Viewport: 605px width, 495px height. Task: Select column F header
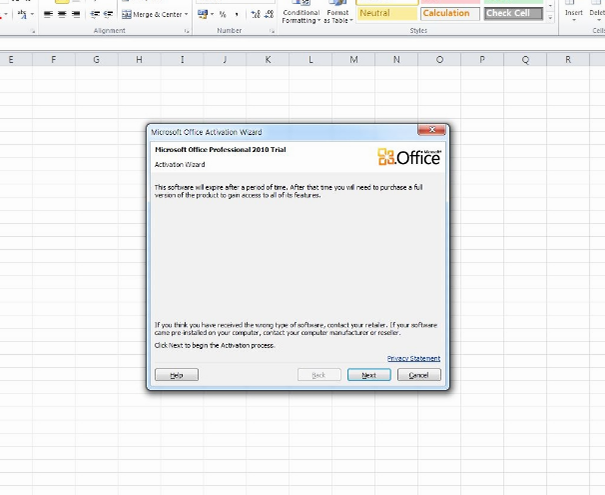pyautogui.click(x=54, y=60)
